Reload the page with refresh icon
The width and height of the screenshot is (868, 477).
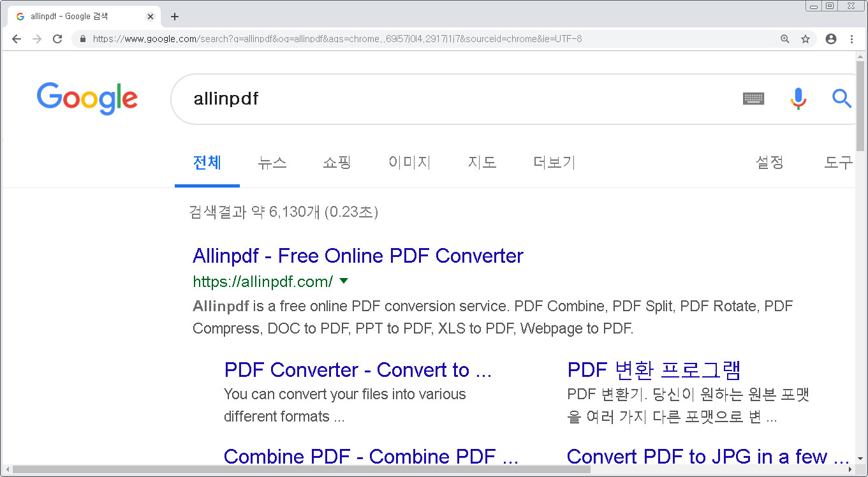(x=57, y=39)
